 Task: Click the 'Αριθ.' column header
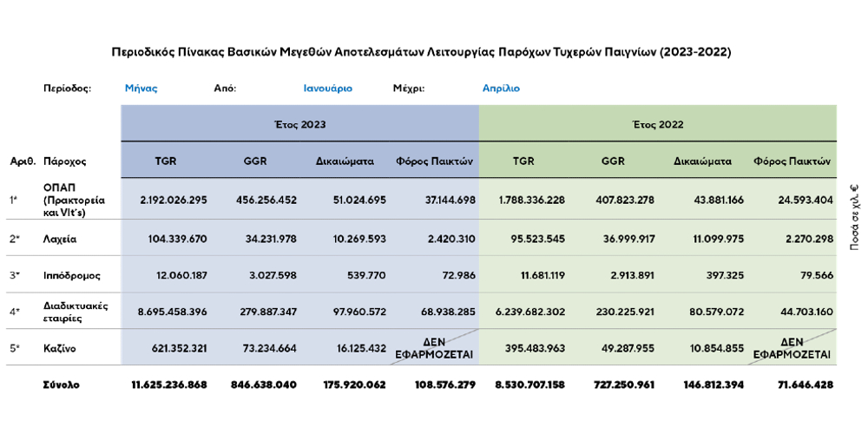(23, 161)
